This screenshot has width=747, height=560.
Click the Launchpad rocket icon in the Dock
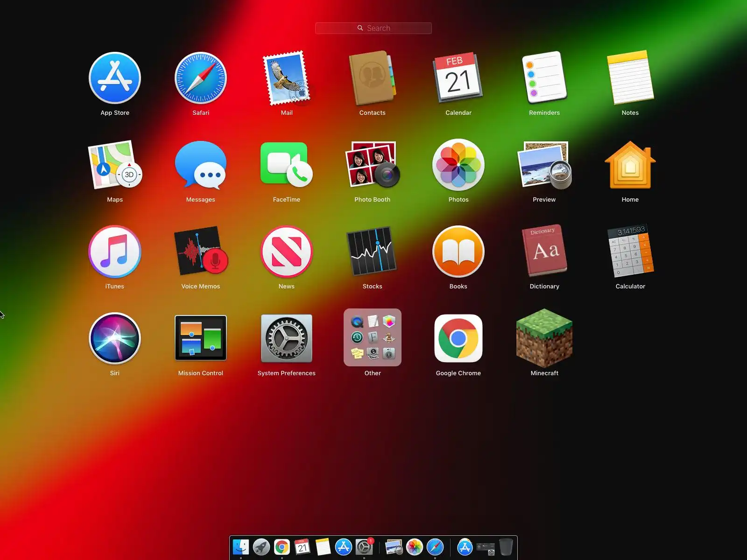coord(261,547)
